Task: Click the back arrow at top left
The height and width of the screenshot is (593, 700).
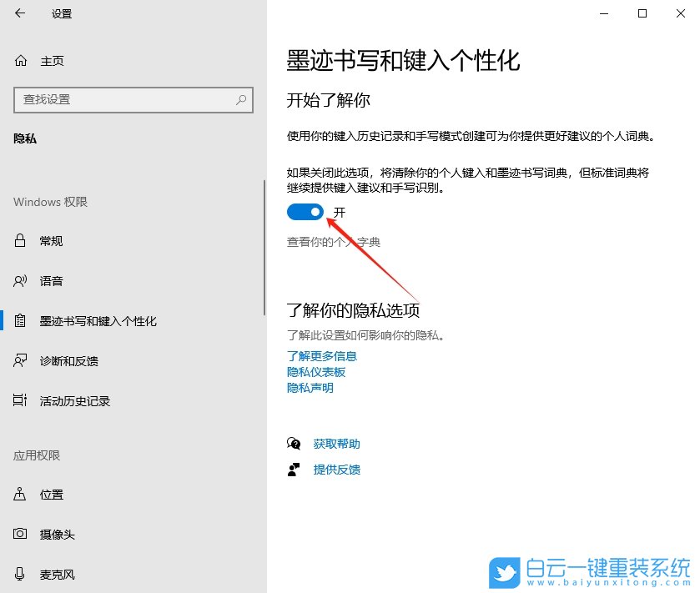Action: [18, 13]
